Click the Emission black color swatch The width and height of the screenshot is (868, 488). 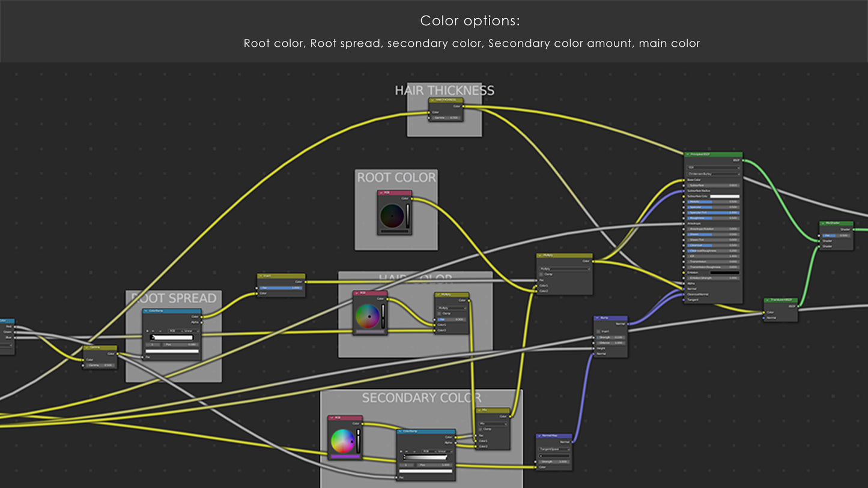[725, 273]
